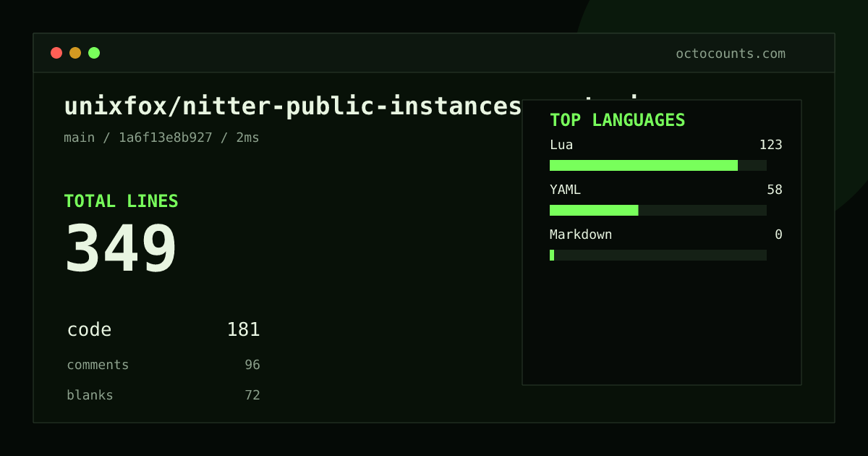Click the total lines value 349
868x456 pixels.
121,248
